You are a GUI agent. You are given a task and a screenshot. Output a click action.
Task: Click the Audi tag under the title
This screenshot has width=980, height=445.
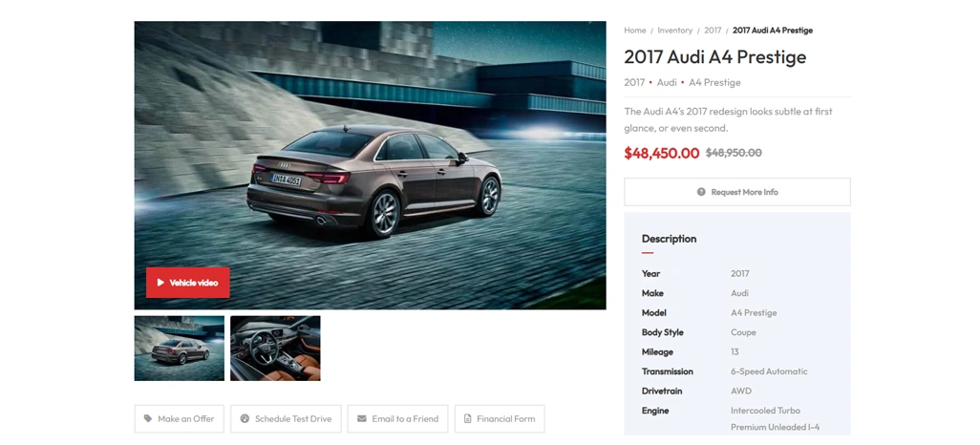[x=667, y=82]
